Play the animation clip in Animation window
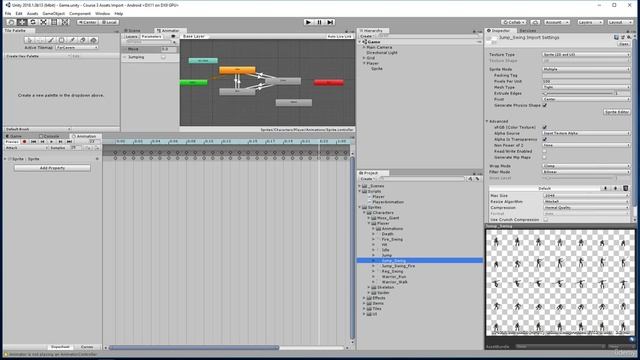This screenshot has width=640, height=360. 51,142
